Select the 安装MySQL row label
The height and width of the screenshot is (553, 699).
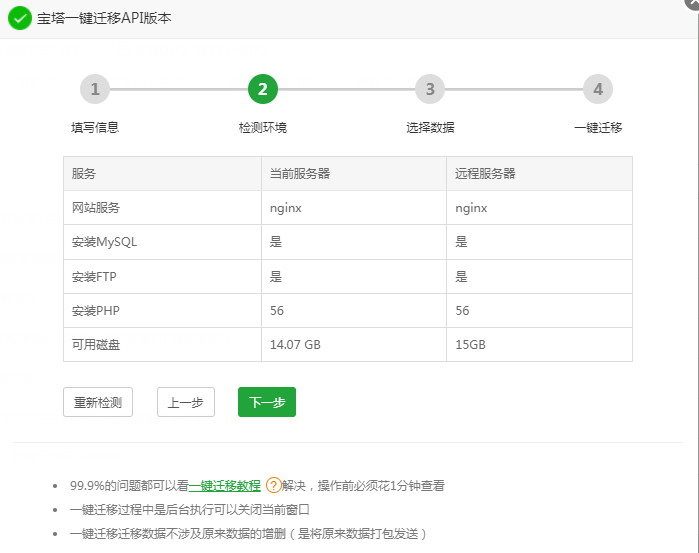pos(105,242)
